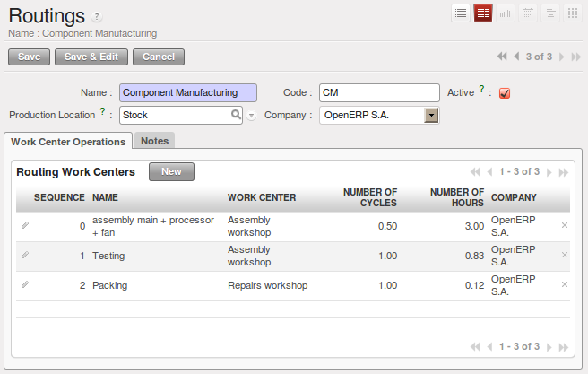Edit the assembly main + processor row
Viewport: 588px width, 374px height.
(x=25, y=225)
